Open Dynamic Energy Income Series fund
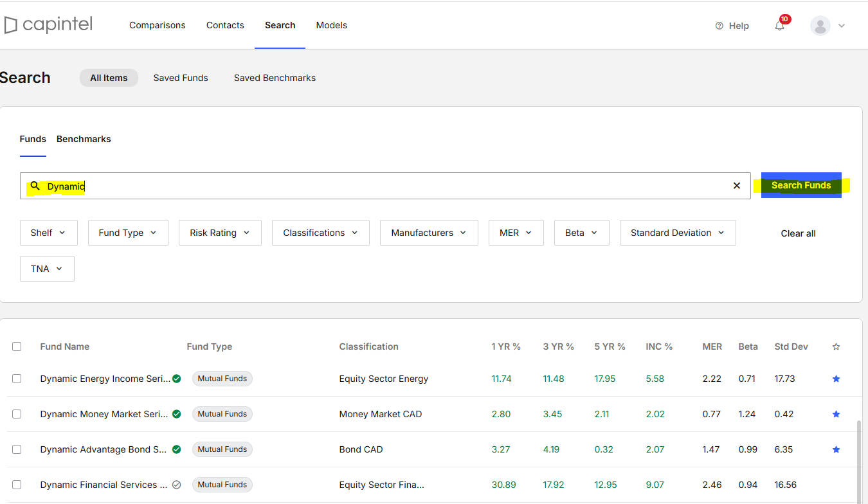This screenshot has width=868, height=504. [x=105, y=379]
